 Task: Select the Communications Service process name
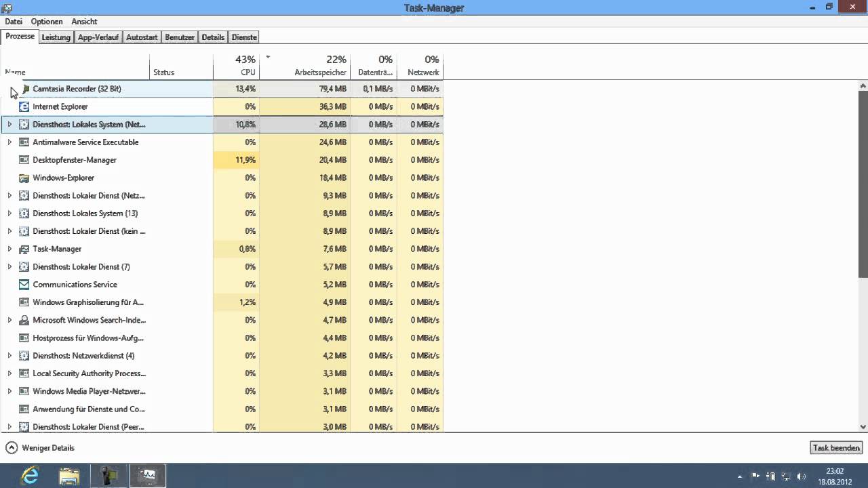point(75,285)
